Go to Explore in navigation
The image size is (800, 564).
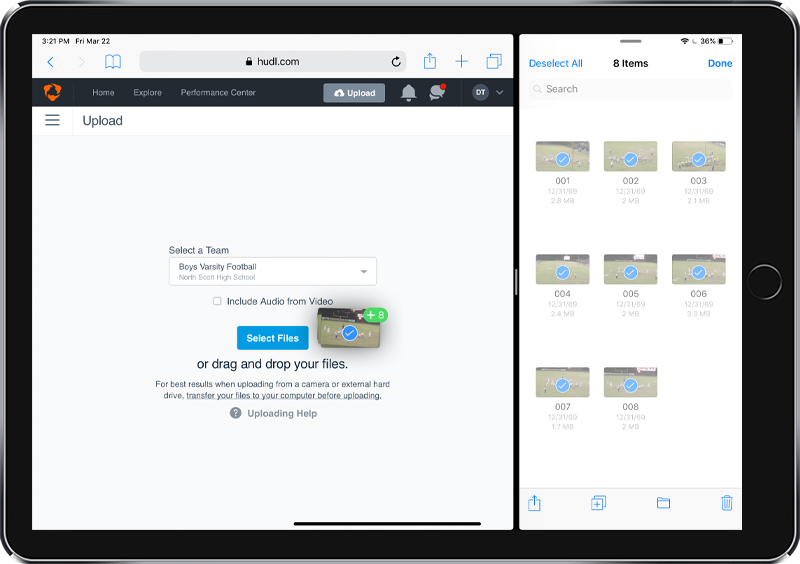click(x=147, y=93)
